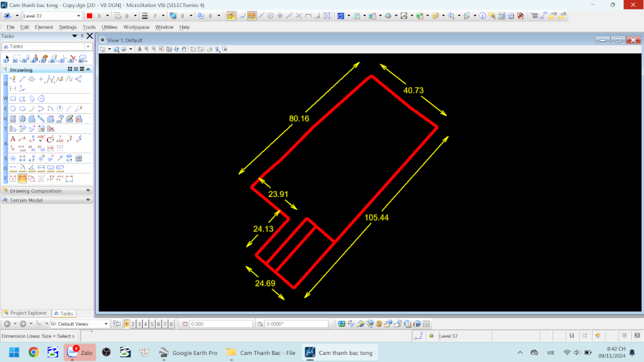Select the Measure Distance tool
Viewport: 644px width, 362px height.
13,168
